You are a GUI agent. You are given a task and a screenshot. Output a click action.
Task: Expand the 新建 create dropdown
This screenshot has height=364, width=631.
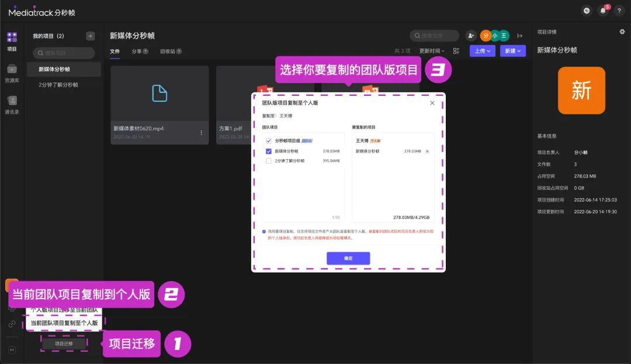tap(512, 51)
